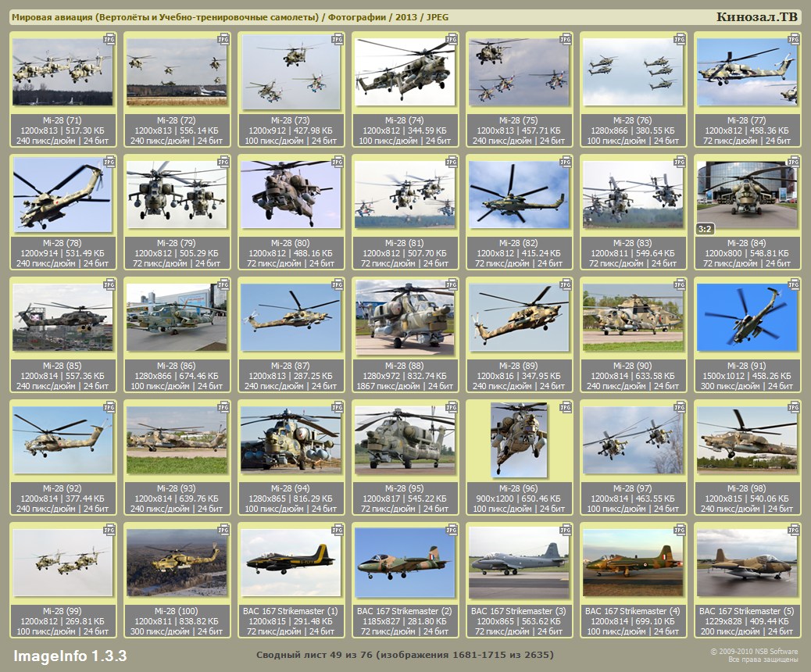Select the Mi-28 (76) thumbnail
This screenshot has width=811, height=672.
[633, 72]
